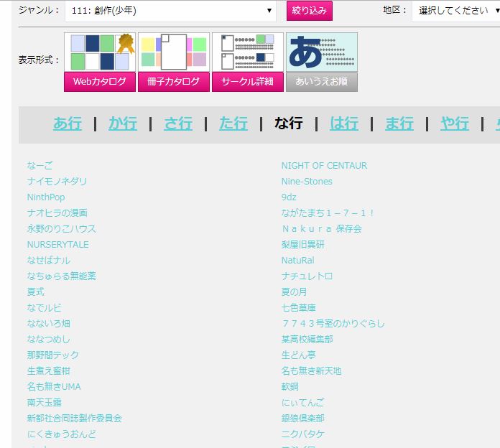Select the あいうえお順 view icon

322,52
